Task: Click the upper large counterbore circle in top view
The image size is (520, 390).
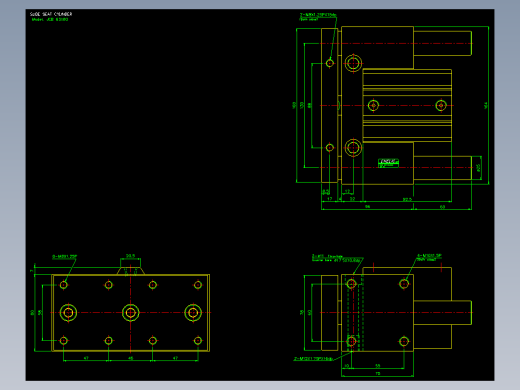Action: click(x=353, y=63)
